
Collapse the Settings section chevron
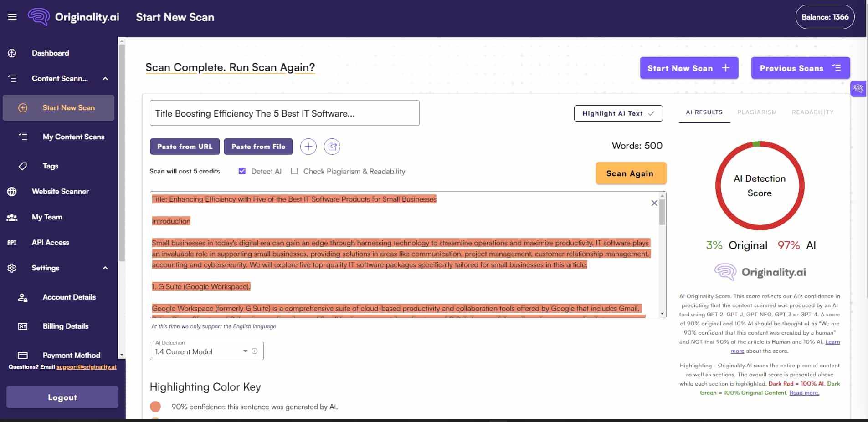105,268
